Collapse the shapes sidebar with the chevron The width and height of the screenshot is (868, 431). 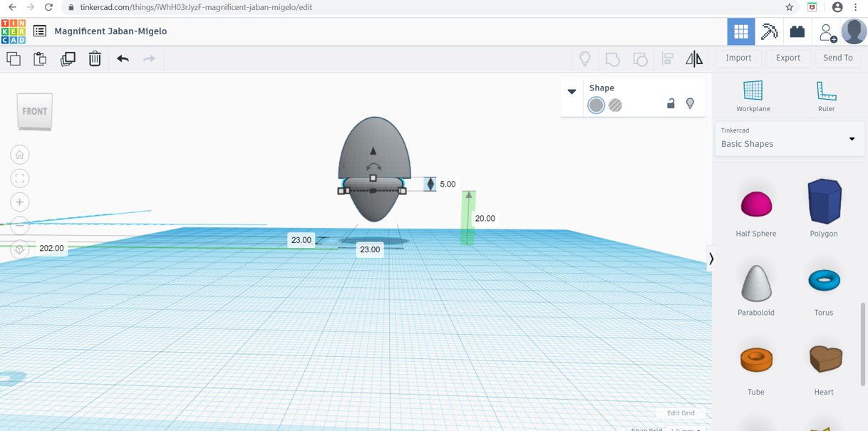coord(711,259)
